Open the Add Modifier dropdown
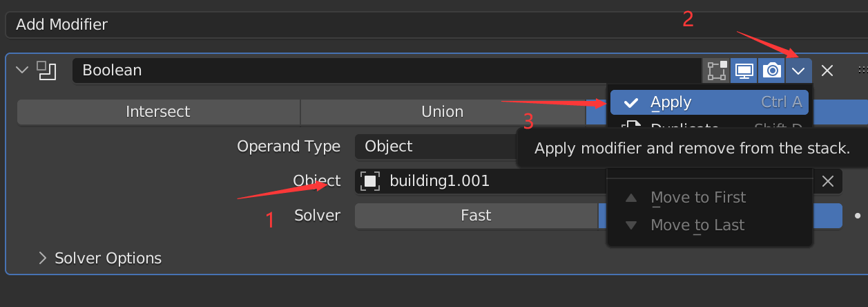The width and height of the screenshot is (868, 307). point(434,25)
